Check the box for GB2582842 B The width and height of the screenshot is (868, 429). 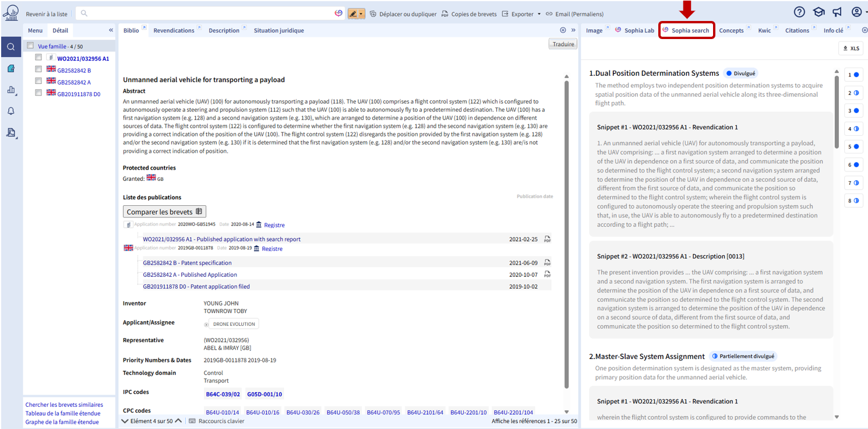pyautogui.click(x=38, y=69)
